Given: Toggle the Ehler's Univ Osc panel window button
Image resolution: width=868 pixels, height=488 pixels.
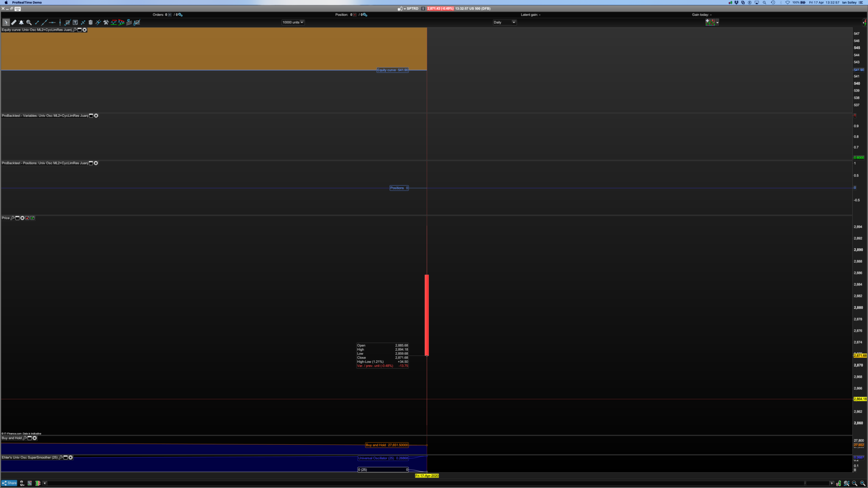Looking at the screenshot, I should (65, 457).
